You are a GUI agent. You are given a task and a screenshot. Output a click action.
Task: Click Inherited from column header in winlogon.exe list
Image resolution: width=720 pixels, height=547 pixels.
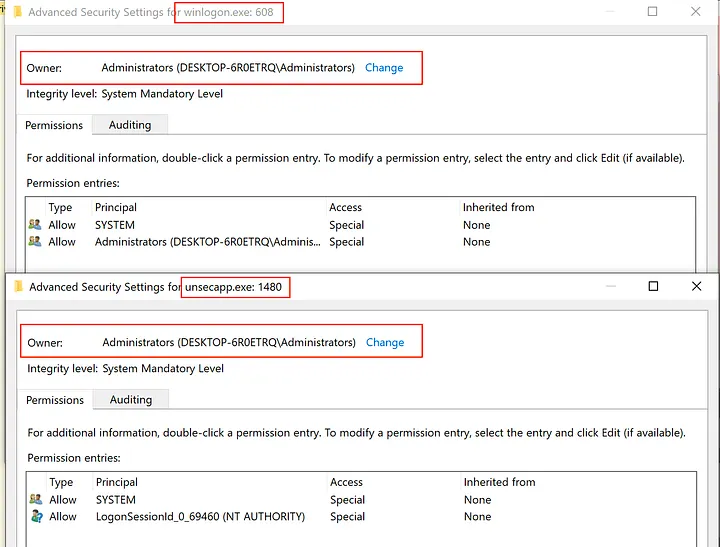(x=498, y=207)
